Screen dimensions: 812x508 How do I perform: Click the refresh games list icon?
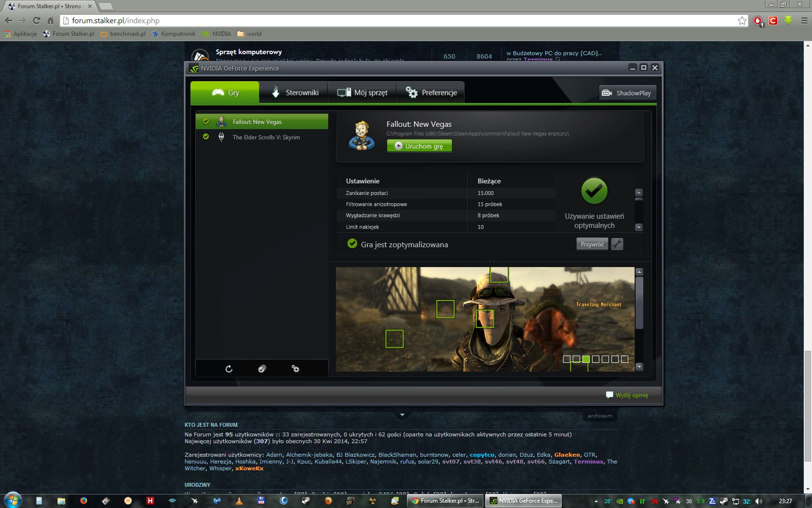229,369
